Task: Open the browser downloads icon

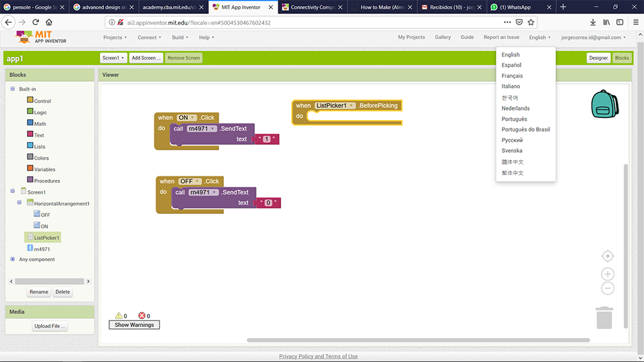Action: (592, 22)
